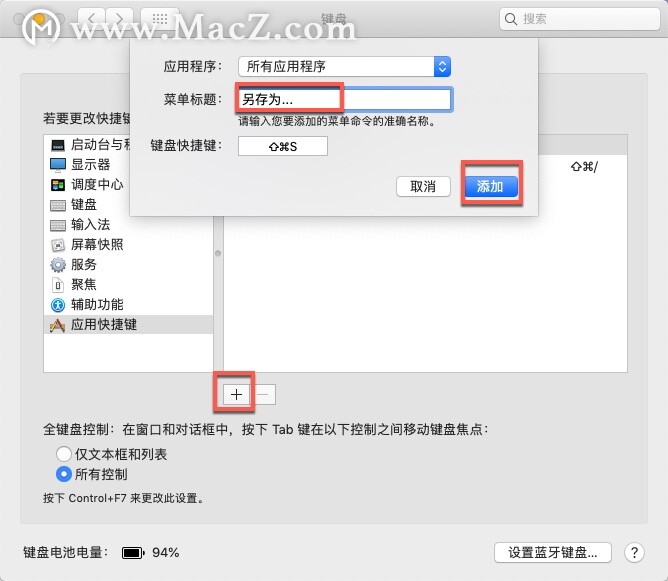Select the Input Sources keyboard icon

(x=58, y=225)
